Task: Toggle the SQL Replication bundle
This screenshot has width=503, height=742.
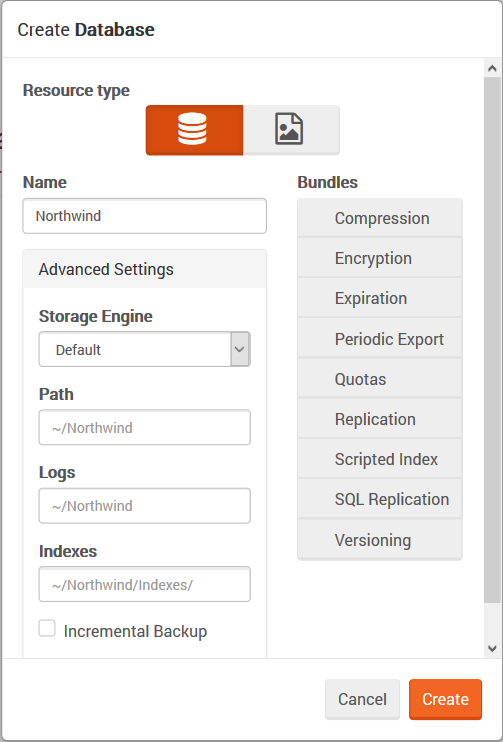Action: click(x=379, y=499)
